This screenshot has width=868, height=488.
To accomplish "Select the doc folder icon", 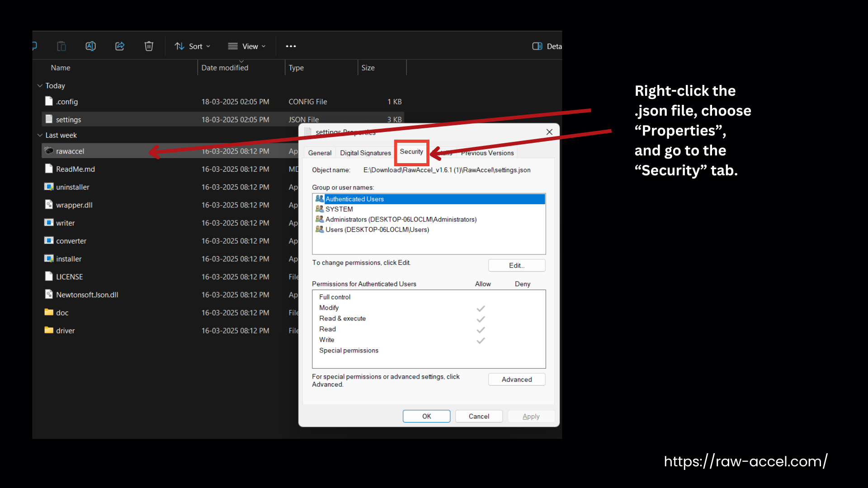I will pos(49,312).
